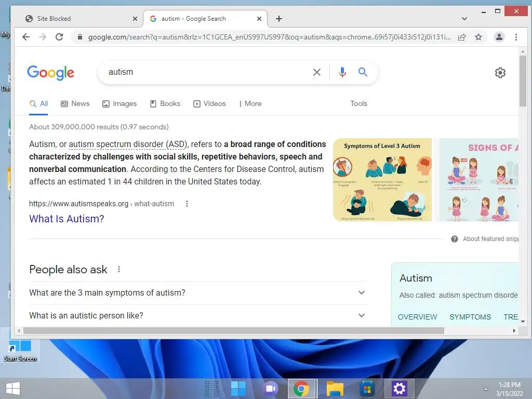The width and height of the screenshot is (532, 399).
Task: Open the search Tools button
Action: coord(358,104)
